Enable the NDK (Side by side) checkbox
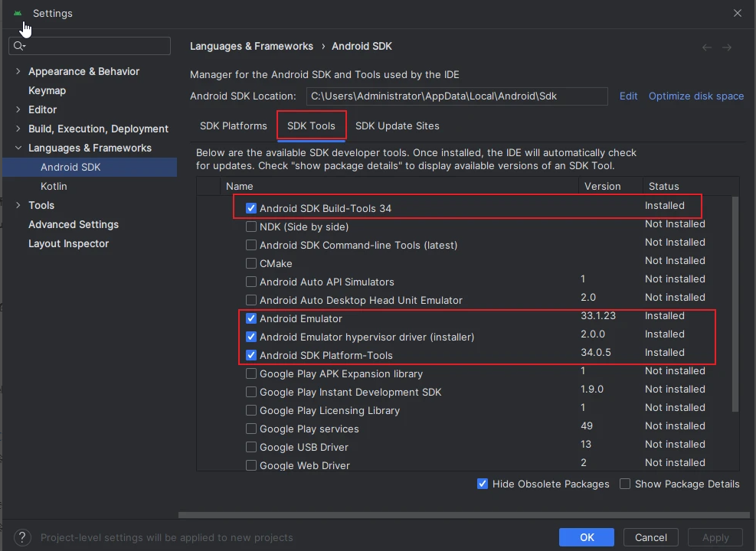 251,227
